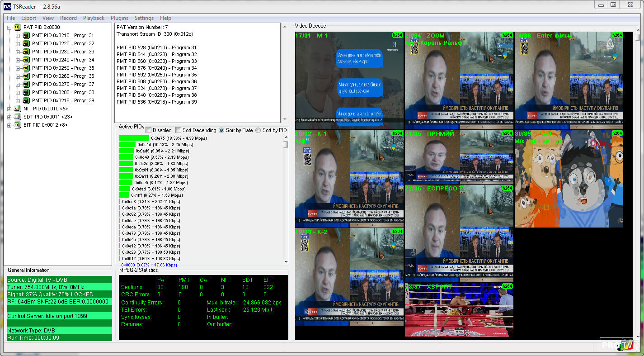The width and height of the screenshot is (644, 356).
Task: Open the Playback menu
Action: [x=94, y=18]
